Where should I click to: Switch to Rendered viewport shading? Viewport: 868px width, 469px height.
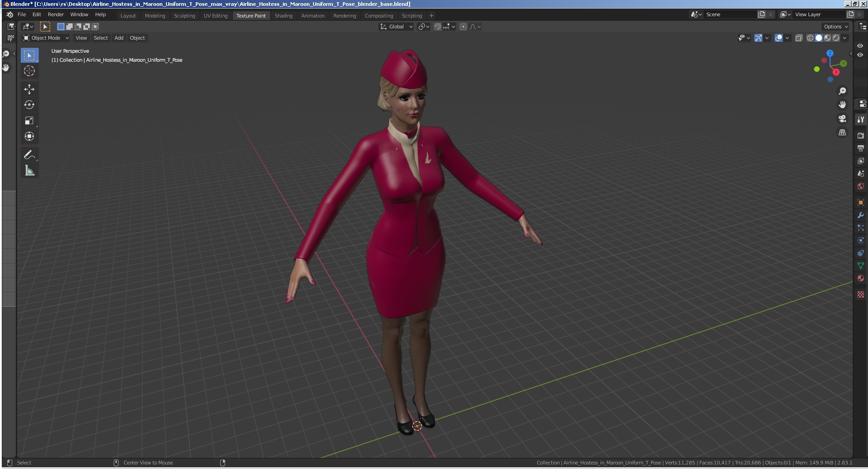tap(836, 38)
